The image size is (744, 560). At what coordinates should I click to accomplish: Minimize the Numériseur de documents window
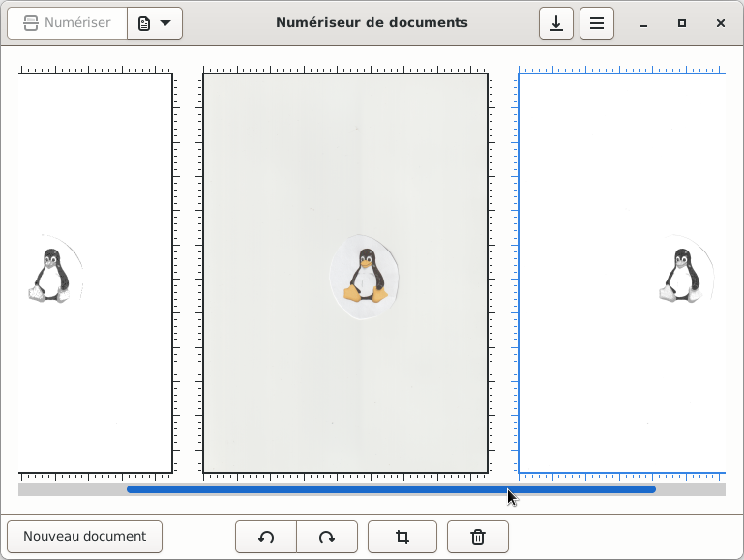coord(643,23)
